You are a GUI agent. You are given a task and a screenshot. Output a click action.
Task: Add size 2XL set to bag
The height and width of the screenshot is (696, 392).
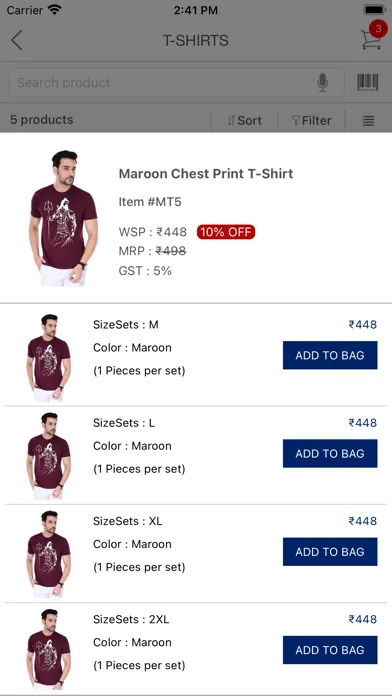pyautogui.click(x=330, y=650)
